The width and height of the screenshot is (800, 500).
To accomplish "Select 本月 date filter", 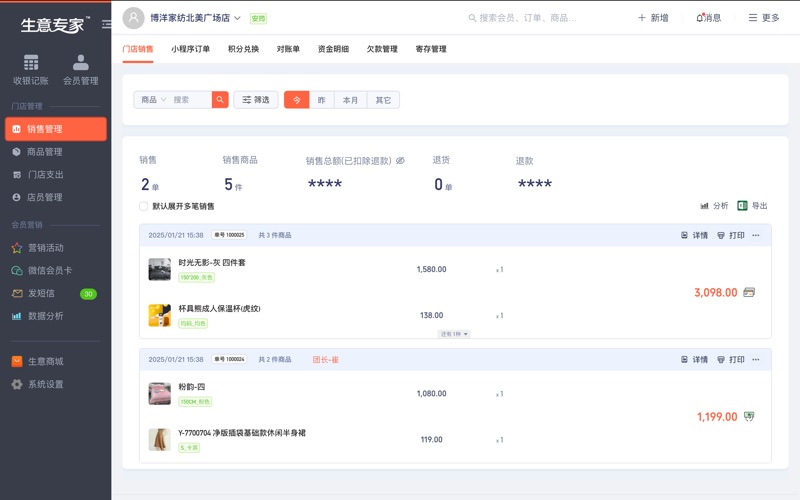I will [x=351, y=100].
